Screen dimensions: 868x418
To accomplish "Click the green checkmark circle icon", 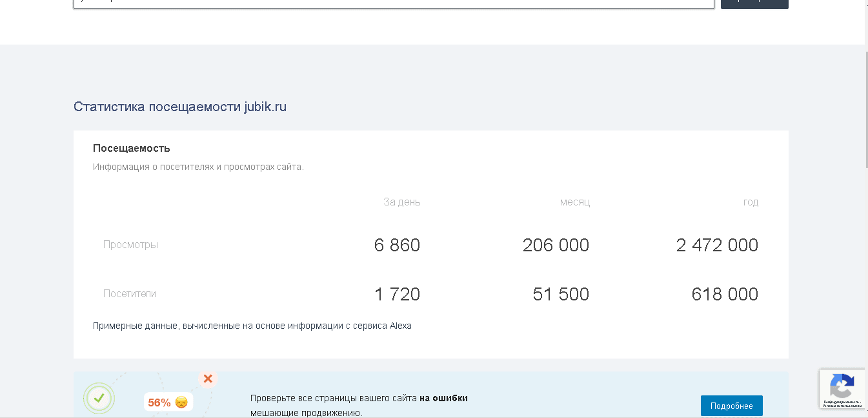I will coord(99,398).
